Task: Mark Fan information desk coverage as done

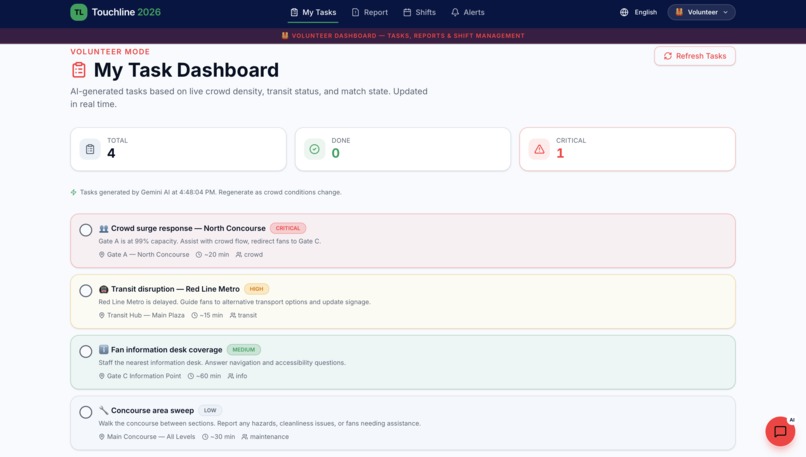Action: point(86,351)
